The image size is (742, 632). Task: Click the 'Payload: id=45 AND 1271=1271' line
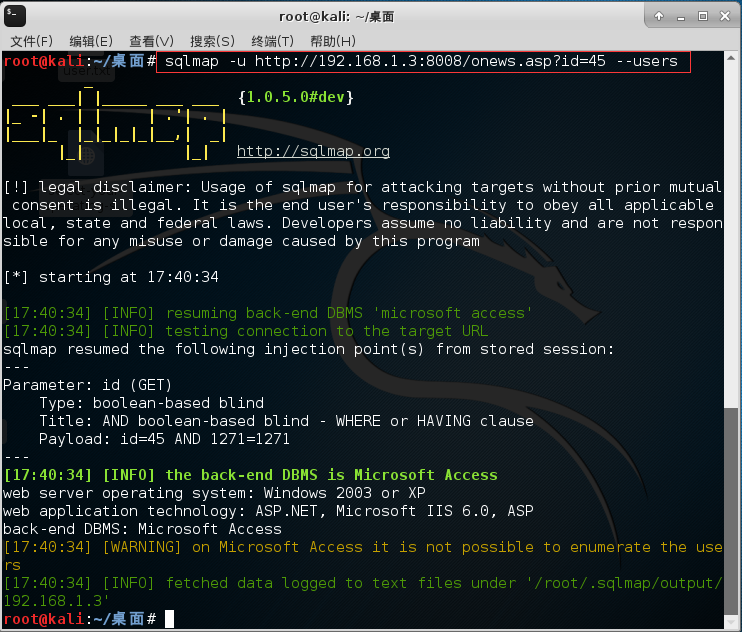point(164,439)
